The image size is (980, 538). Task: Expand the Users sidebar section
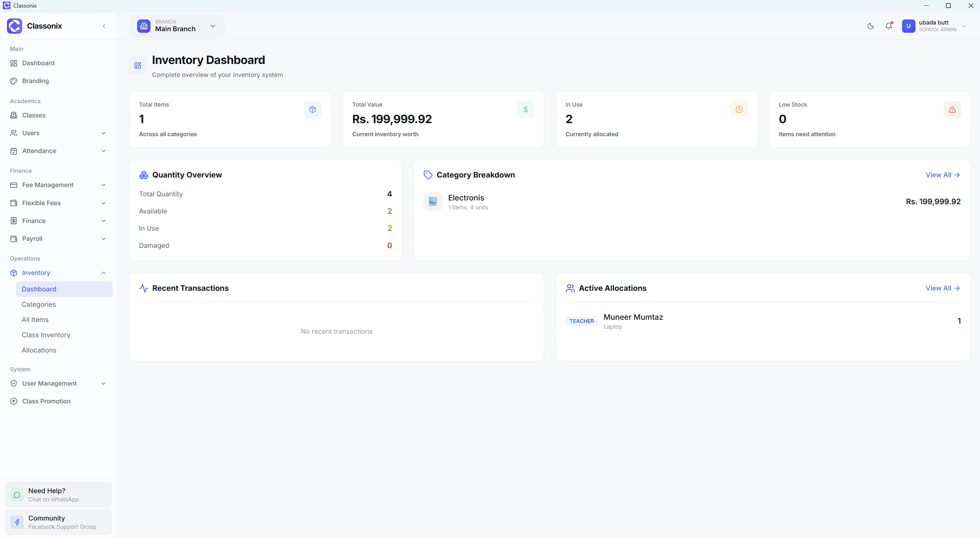pyautogui.click(x=58, y=133)
